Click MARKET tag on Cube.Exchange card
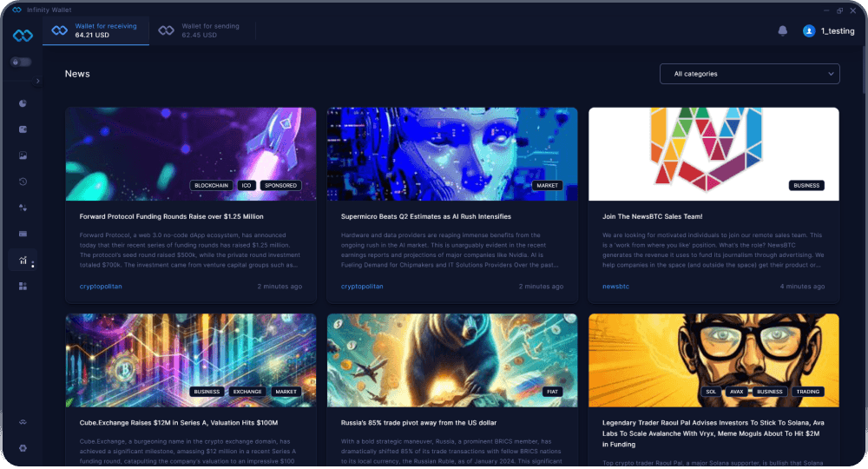Image resolution: width=868 pixels, height=469 pixels. (286, 392)
